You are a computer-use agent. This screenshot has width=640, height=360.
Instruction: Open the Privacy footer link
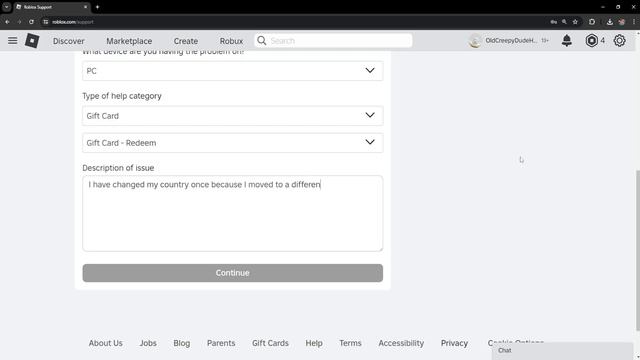[454, 343]
